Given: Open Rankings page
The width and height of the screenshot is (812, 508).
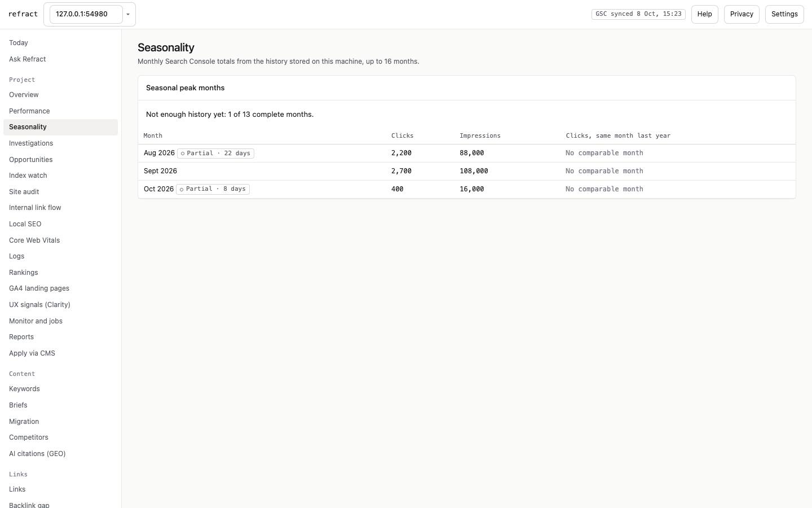Looking at the screenshot, I should [60, 273].
